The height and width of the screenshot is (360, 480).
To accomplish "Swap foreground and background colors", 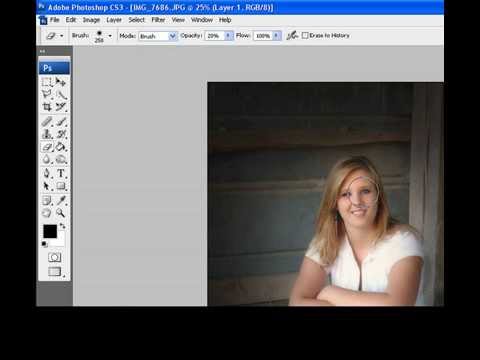I will 62,226.
